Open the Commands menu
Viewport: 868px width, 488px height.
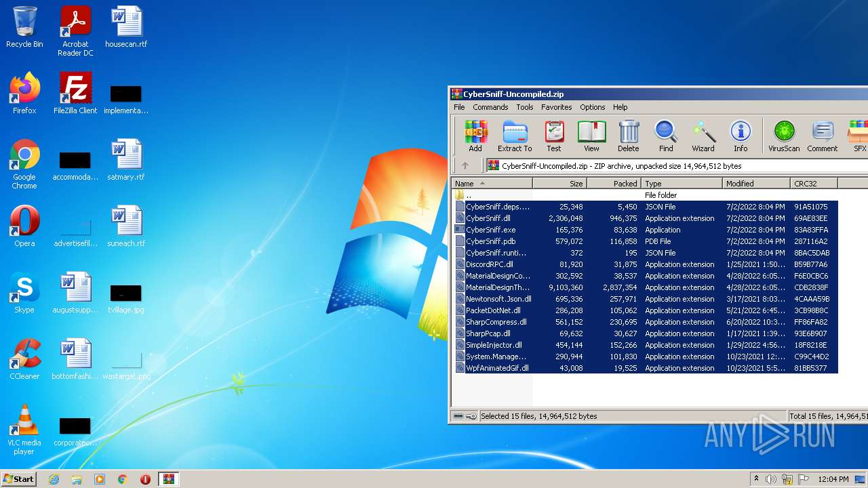click(490, 107)
